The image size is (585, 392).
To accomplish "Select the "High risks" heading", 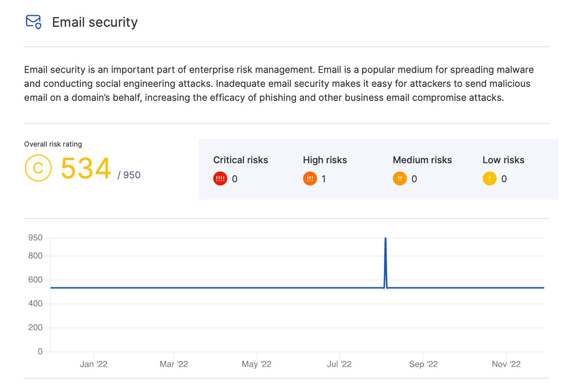I will coord(325,160).
